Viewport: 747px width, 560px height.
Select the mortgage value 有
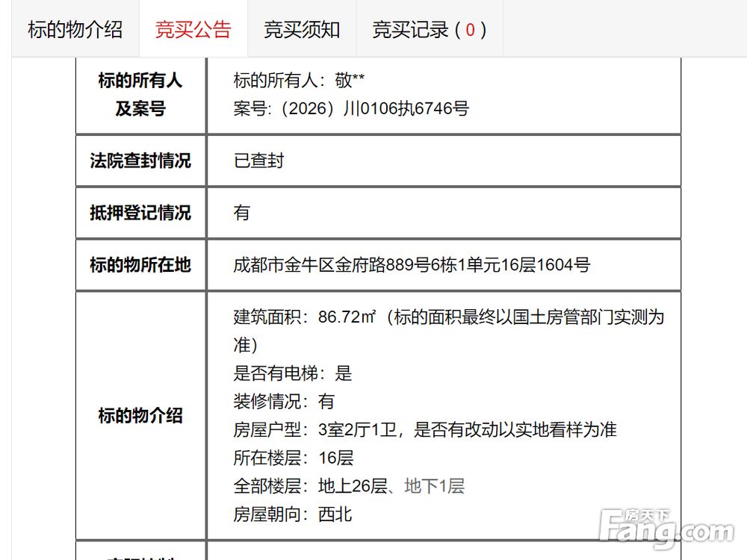(x=241, y=212)
